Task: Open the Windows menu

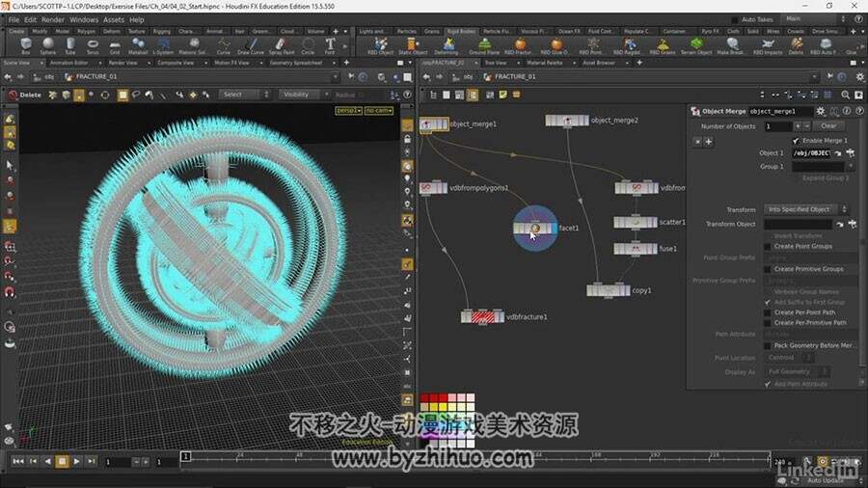Action: click(84, 19)
